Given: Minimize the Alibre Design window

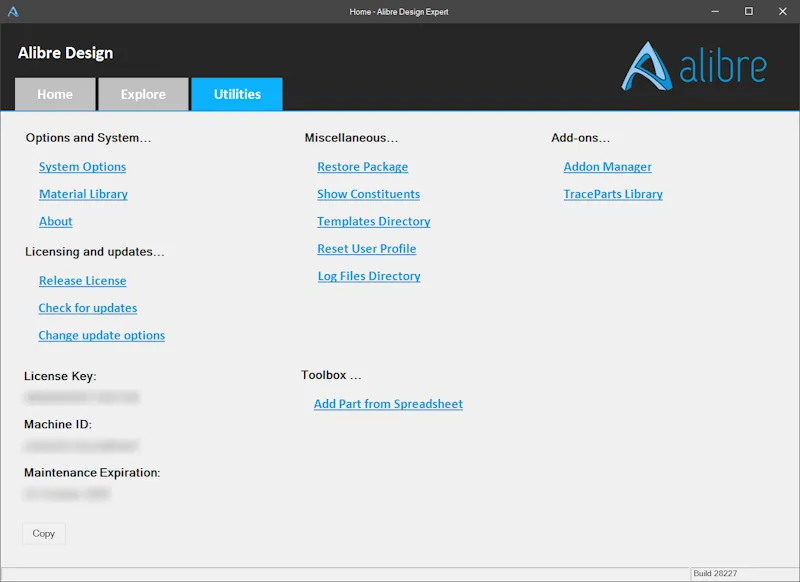Looking at the screenshot, I should [x=715, y=11].
